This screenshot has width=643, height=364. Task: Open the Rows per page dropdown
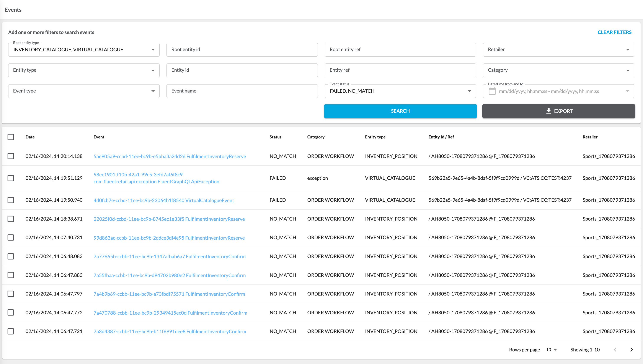(x=551, y=349)
